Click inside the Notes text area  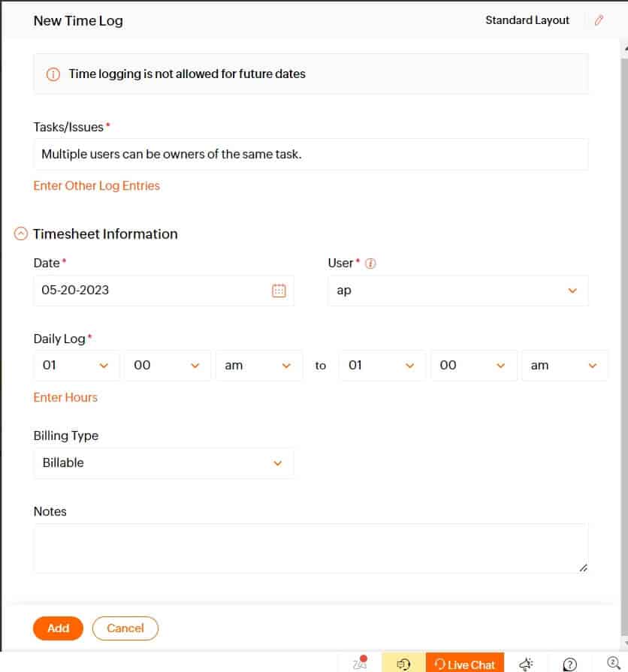coord(311,549)
